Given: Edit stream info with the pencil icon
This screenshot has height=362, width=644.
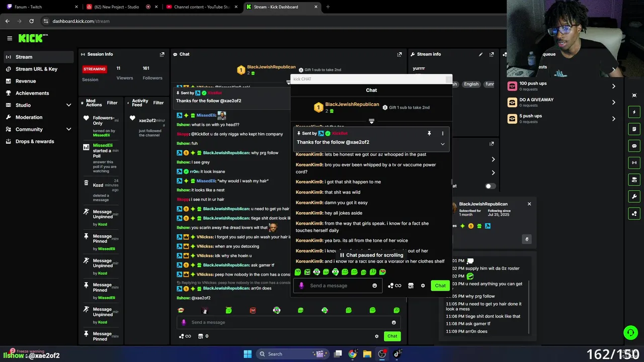Looking at the screenshot, I should tap(480, 54).
